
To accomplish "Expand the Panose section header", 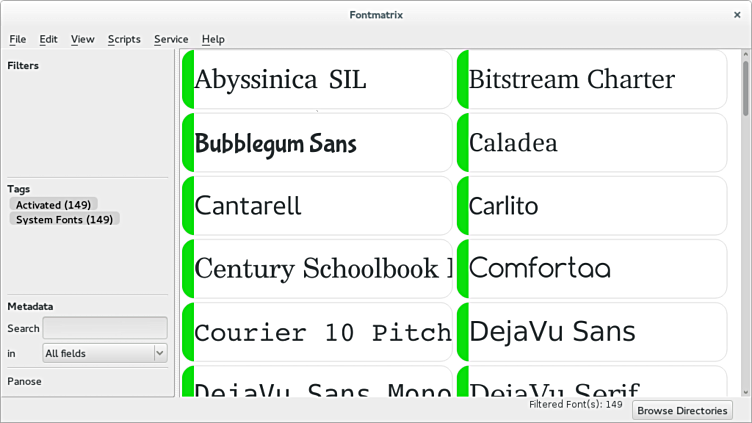I will click(25, 381).
